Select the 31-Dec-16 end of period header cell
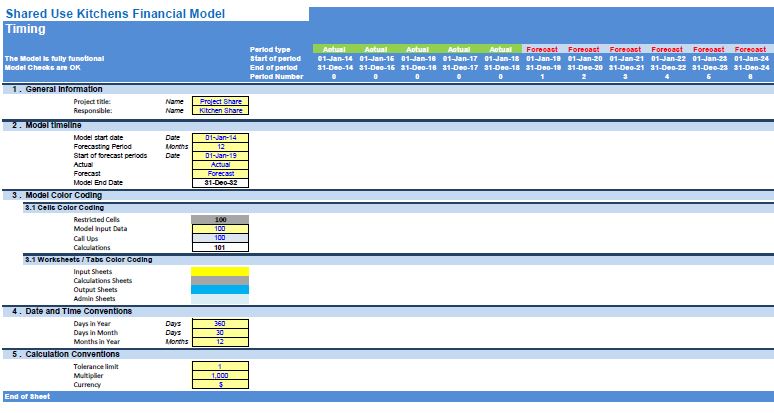 (x=418, y=67)
